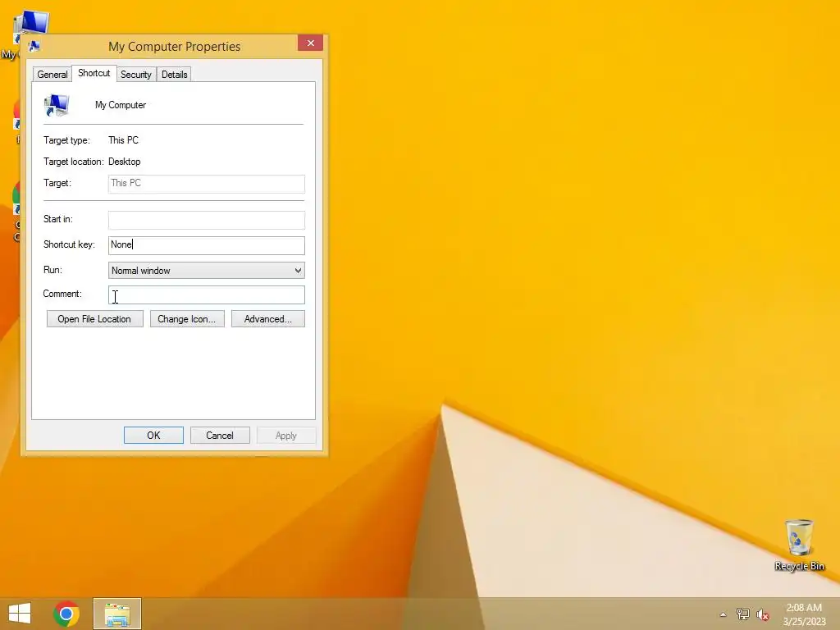Click the Open File Location button
The width and height of the screenshot is (840, 630).
coord(95,319)
